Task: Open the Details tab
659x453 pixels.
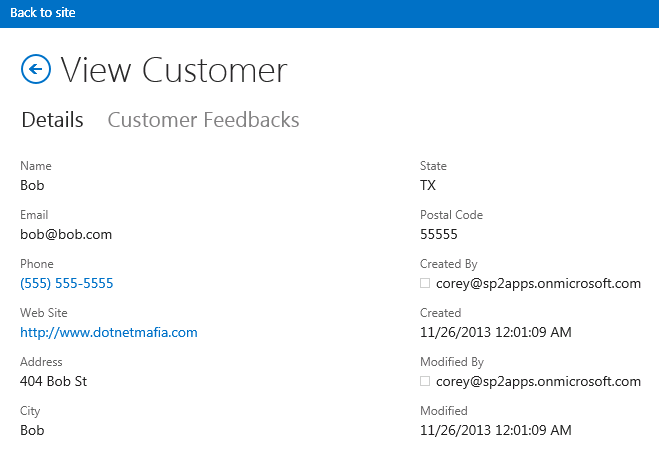Action: coord(53,120)
